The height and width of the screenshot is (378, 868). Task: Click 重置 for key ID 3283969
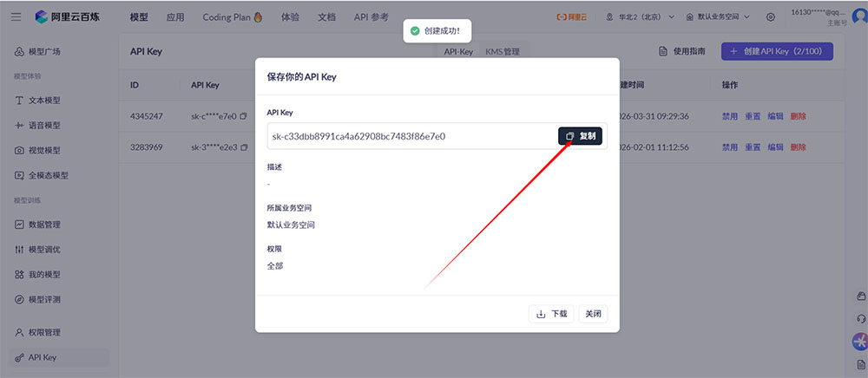point(753,147)
